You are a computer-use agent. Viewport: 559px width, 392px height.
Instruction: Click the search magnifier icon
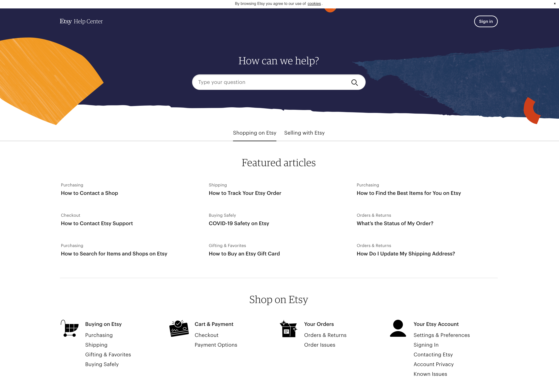355,82
